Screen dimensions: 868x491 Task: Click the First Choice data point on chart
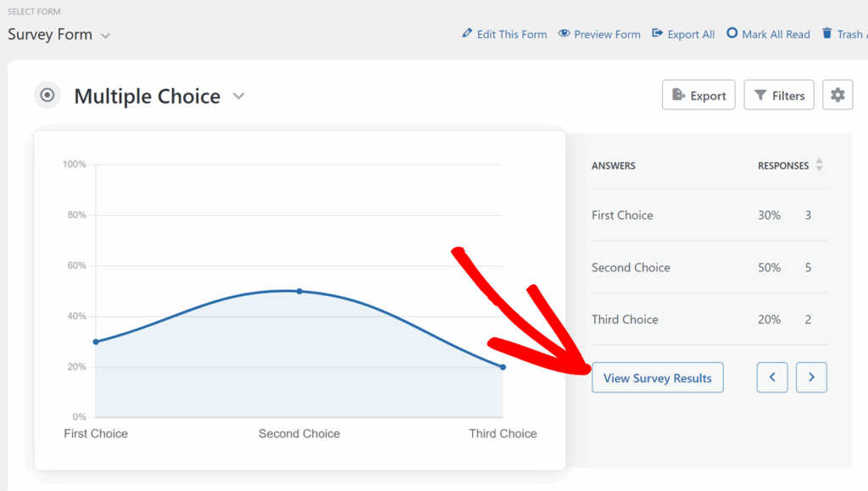coord(96,342)
